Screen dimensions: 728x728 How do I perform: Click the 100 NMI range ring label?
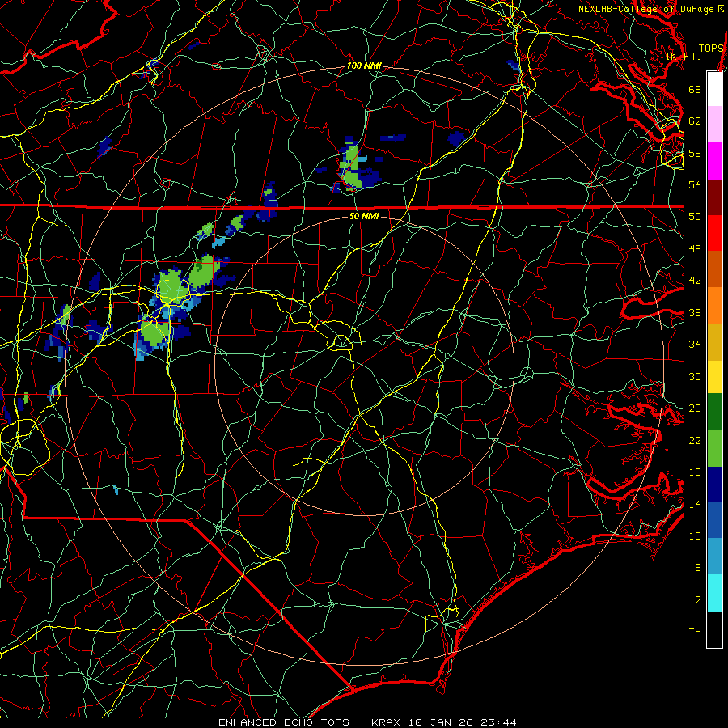click(364, 66)
